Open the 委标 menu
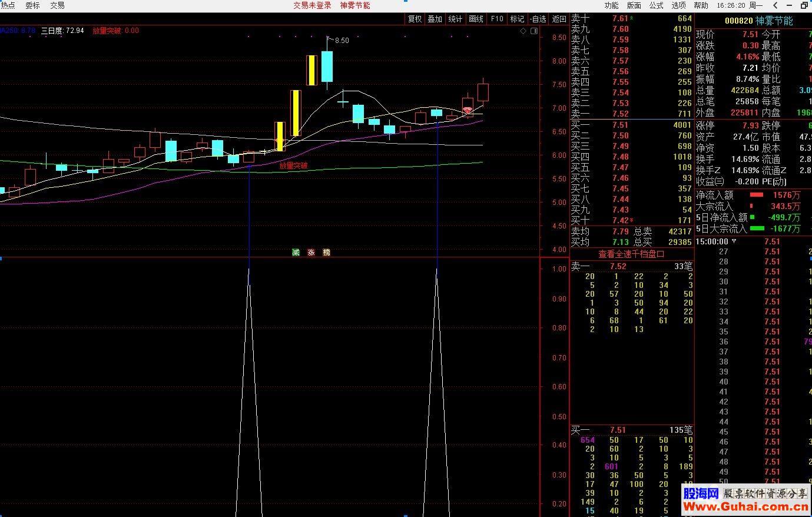Image resolution: width=812 pixels, height=517 pixels. [x=32, y=5]
